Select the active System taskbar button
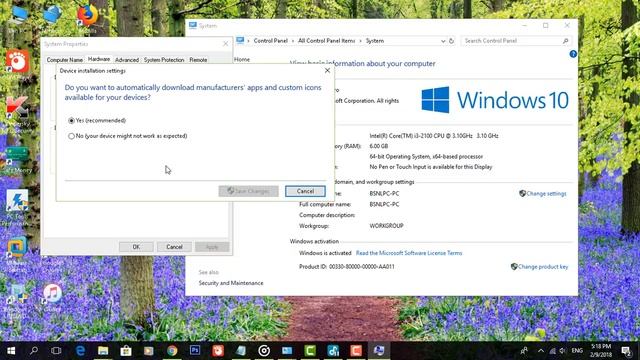Viewport: 640px width, 360px height. (379, 351)
